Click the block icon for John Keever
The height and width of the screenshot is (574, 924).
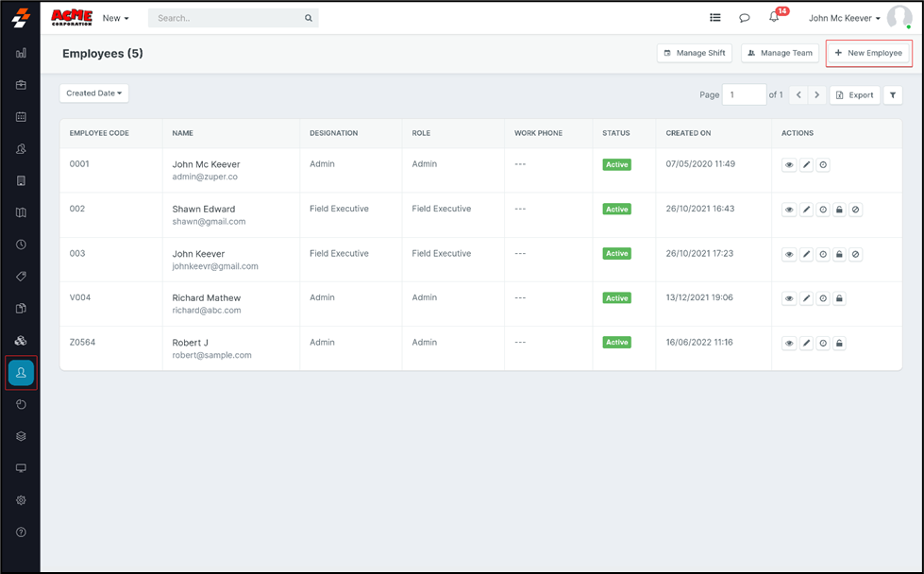(856, 255)
